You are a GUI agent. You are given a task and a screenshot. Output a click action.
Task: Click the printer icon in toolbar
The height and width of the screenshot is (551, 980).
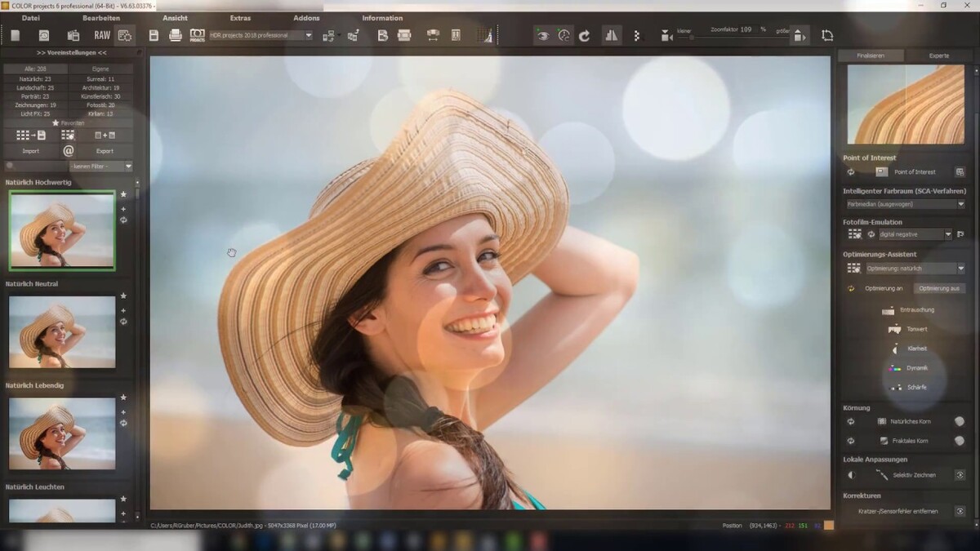(x=175, y=35)
